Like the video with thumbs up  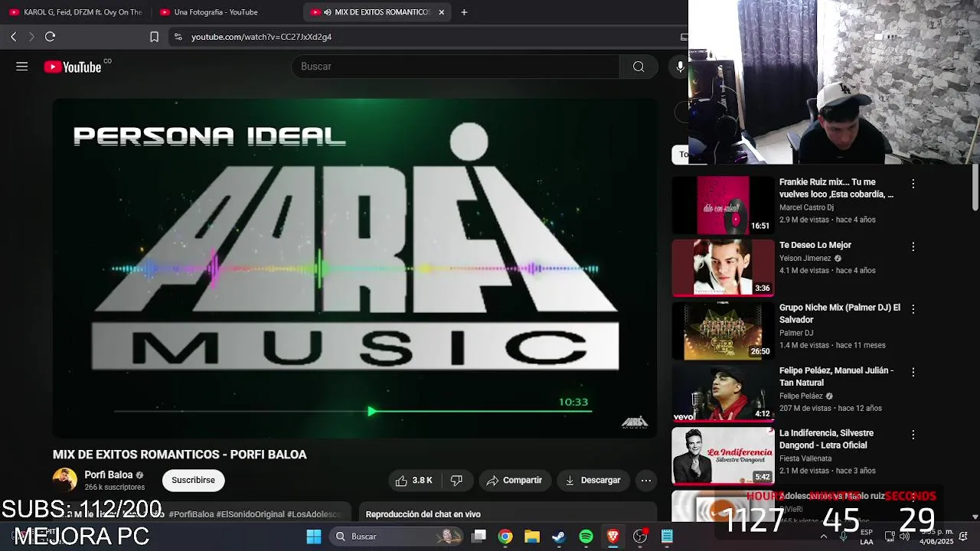pyautogui.click(x=413, y=481)
